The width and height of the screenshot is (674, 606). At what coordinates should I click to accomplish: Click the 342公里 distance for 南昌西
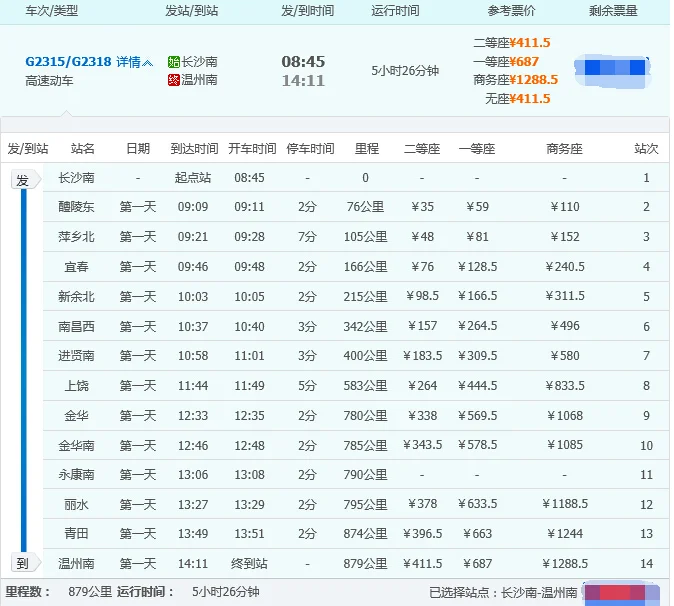365,326
